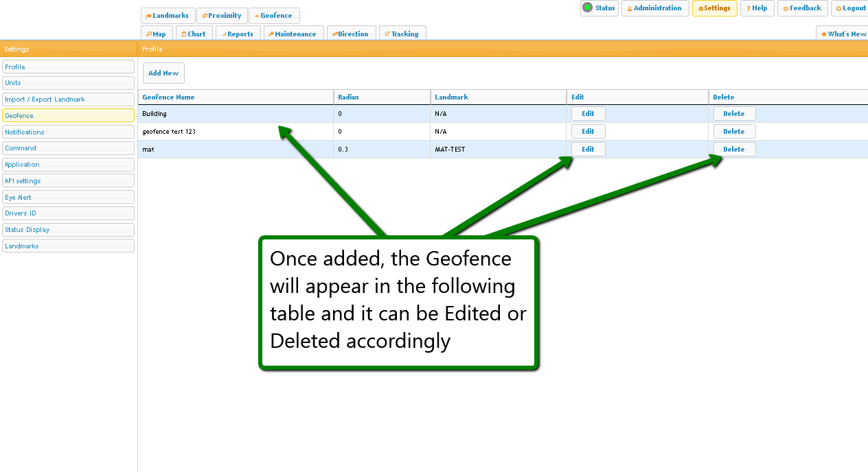Open the Map tab
Screen dimensions: 868x472
point(156,34)
